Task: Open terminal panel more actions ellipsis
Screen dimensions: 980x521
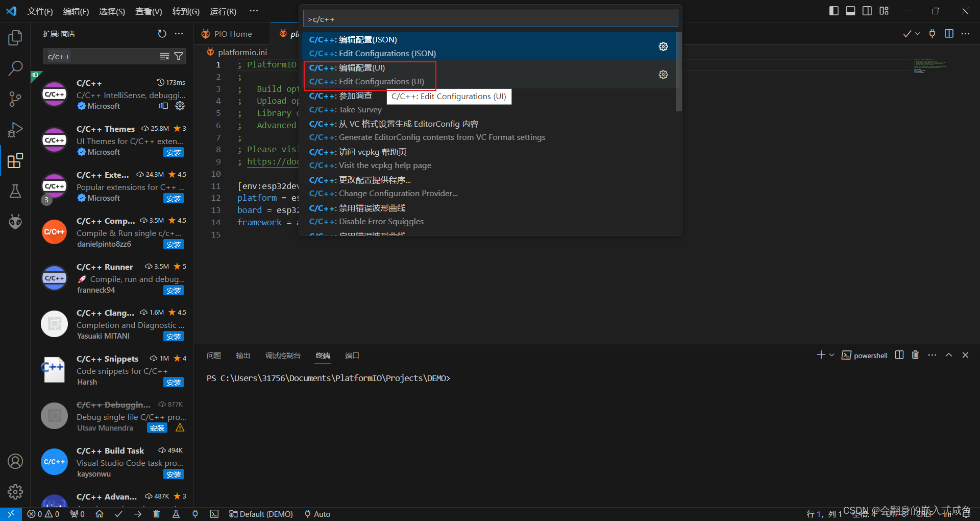Action: 932,355
